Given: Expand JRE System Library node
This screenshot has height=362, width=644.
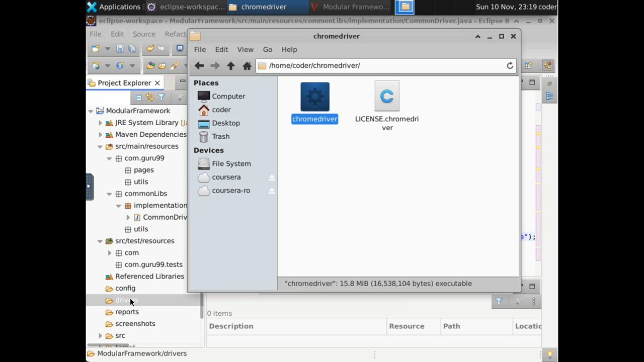Looking at the screenshot, I should (100, 123).
